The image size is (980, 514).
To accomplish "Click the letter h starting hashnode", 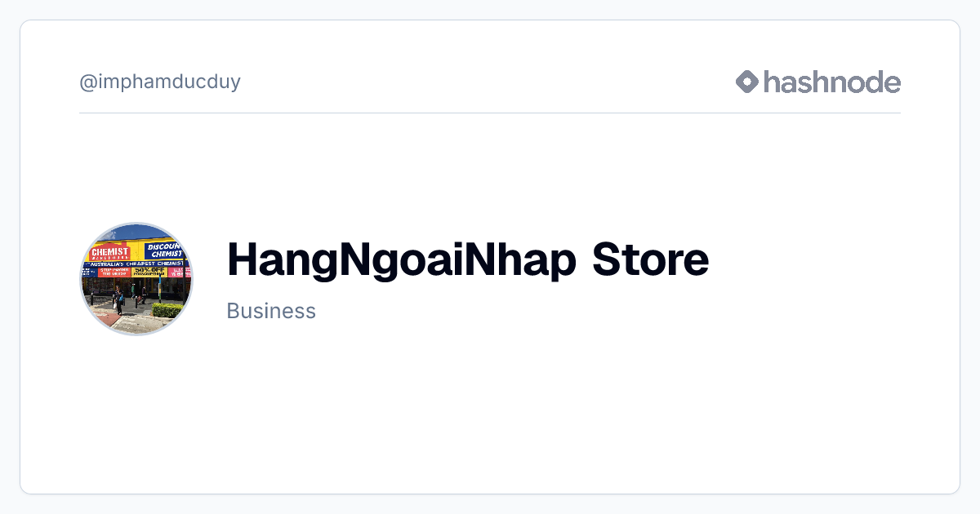I will (773, 82).
